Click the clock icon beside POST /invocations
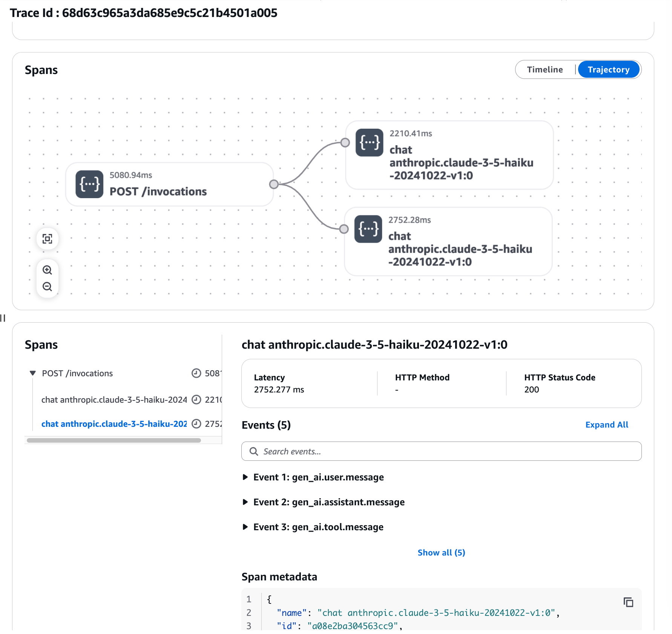The image size is (672, 634). [196, 373]
